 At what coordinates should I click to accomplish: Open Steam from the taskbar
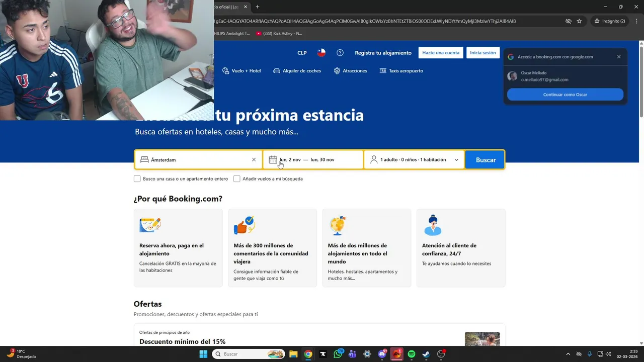coord(426,354)
